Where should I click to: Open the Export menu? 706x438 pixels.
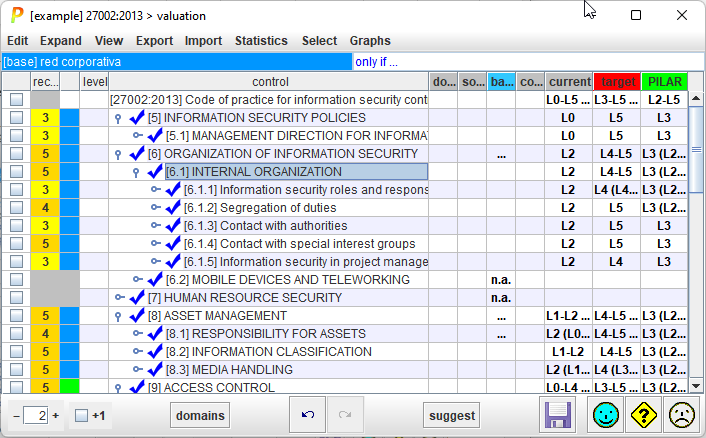[x=154, y=41]
